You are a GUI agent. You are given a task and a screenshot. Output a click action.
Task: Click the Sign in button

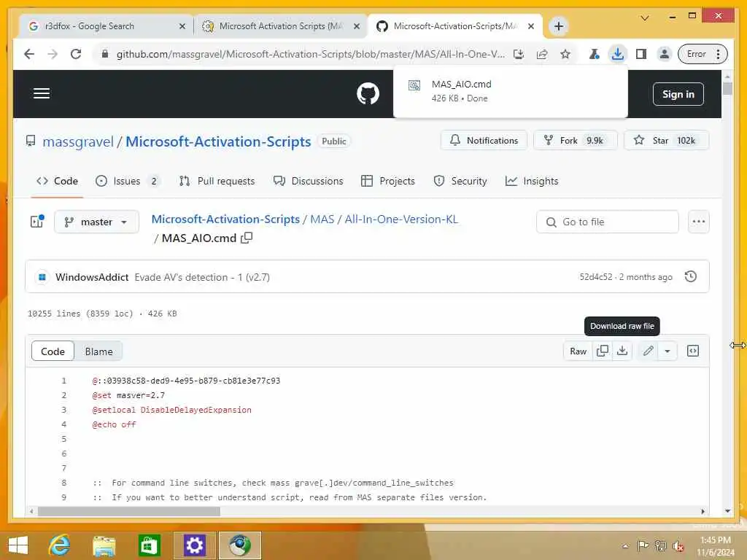[x=678, y=94]
